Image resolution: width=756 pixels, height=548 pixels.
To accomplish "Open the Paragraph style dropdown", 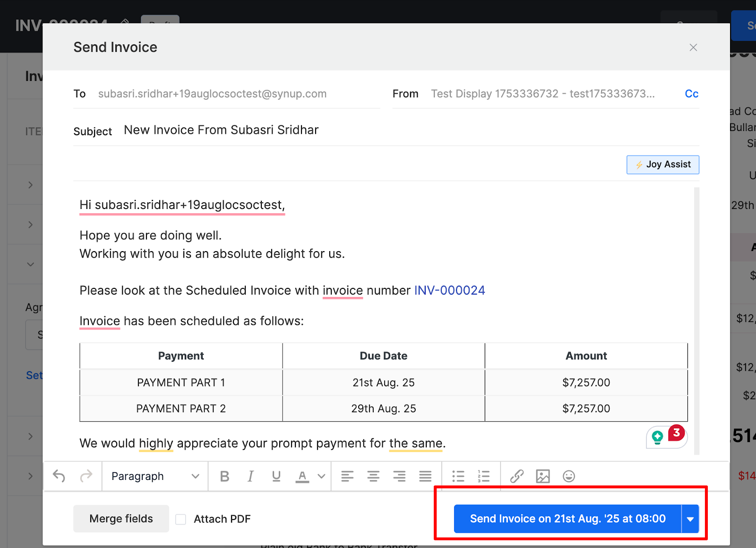I will [154, 476].
